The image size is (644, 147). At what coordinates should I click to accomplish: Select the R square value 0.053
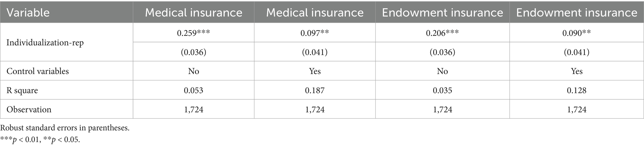(x=193, y=90)
